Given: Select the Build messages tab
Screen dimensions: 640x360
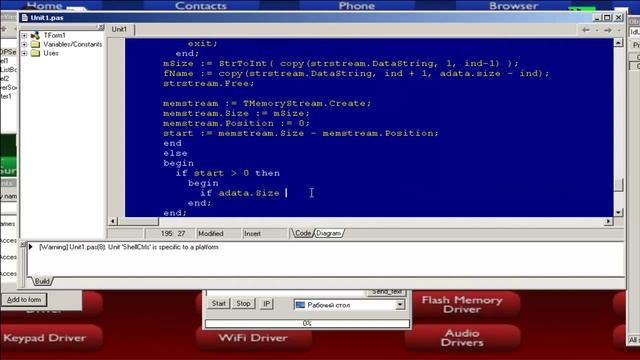Looking at the screenshot, I should [42, 281].
